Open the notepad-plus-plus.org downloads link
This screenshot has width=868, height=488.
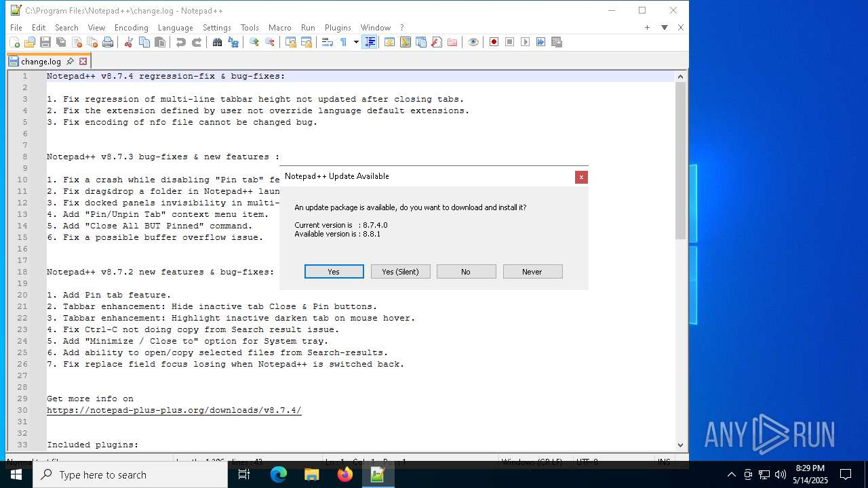click(174, 410)
